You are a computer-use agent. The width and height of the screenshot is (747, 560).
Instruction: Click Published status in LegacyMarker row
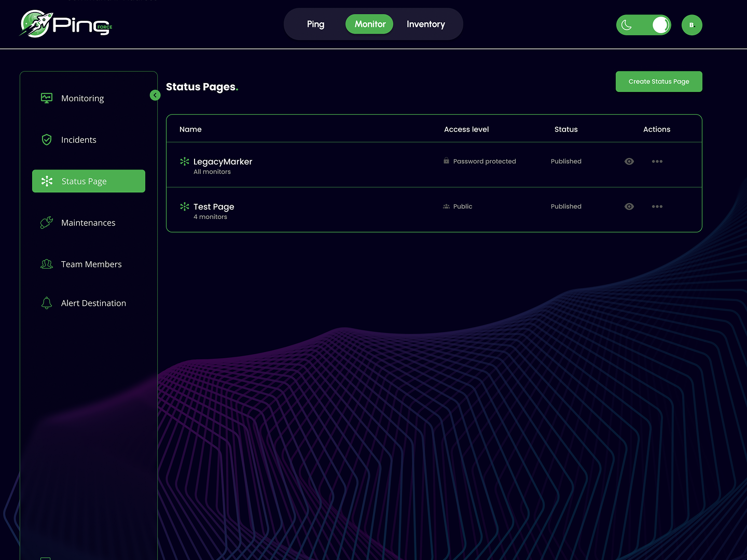(566, 161)
